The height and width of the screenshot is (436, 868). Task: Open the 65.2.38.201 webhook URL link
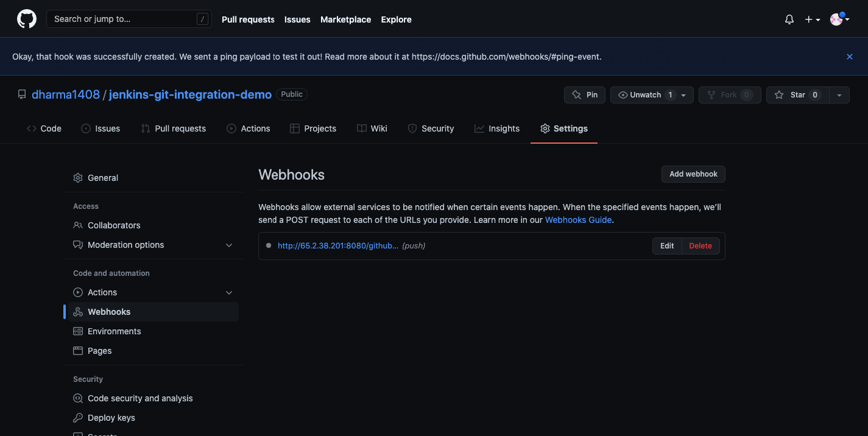coord(338,246)
